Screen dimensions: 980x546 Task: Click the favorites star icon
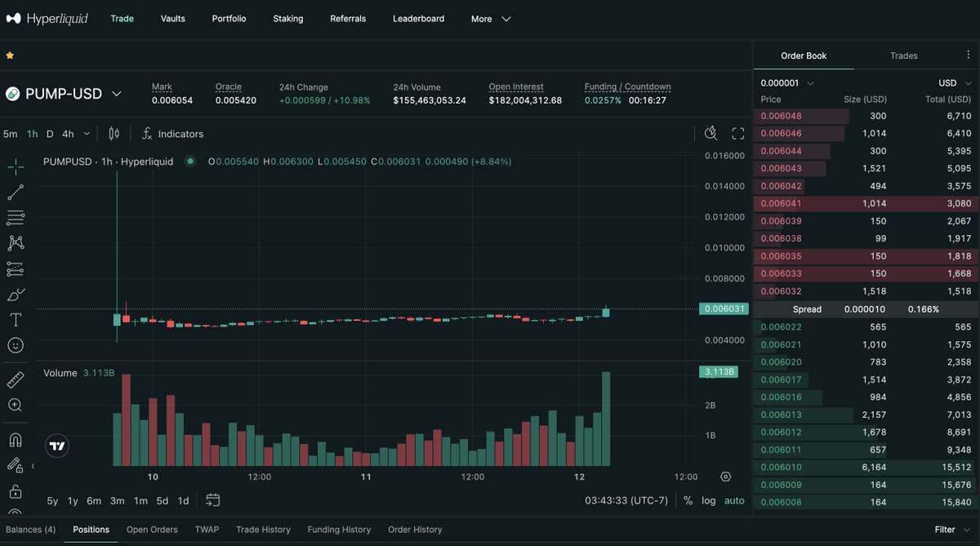pos(10,55)
